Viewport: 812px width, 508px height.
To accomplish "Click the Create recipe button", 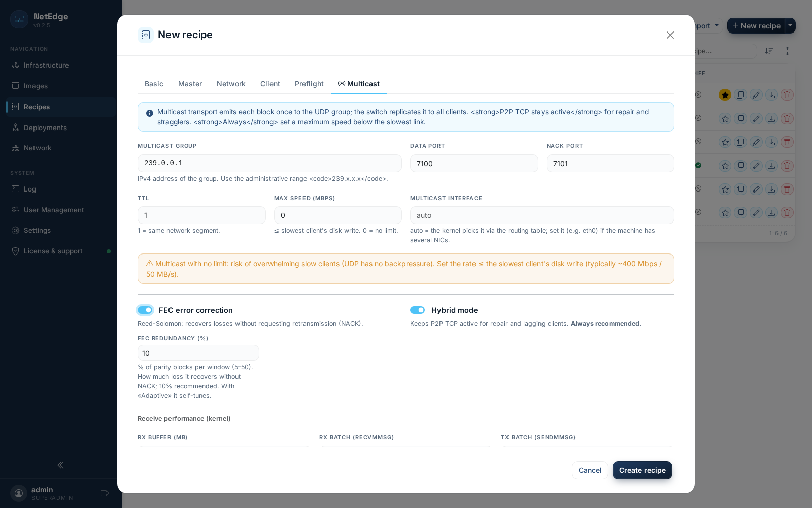I will tap(642, 470).
